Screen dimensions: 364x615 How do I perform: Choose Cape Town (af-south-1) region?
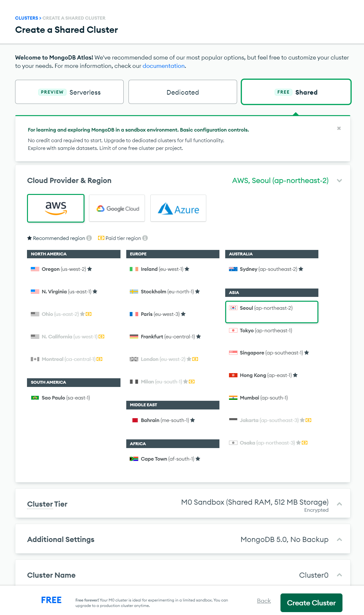point(173,459)
